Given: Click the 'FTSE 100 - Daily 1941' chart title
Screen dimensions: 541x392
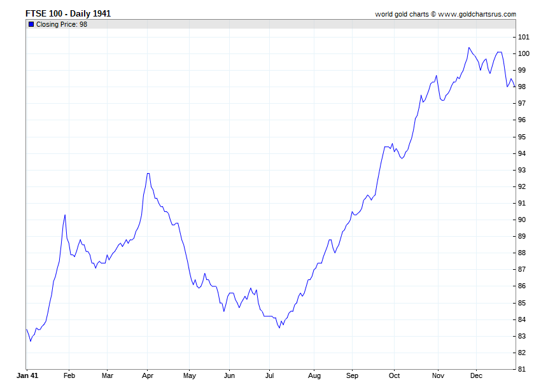Looking at the screenshot, I should click(63, 13).
